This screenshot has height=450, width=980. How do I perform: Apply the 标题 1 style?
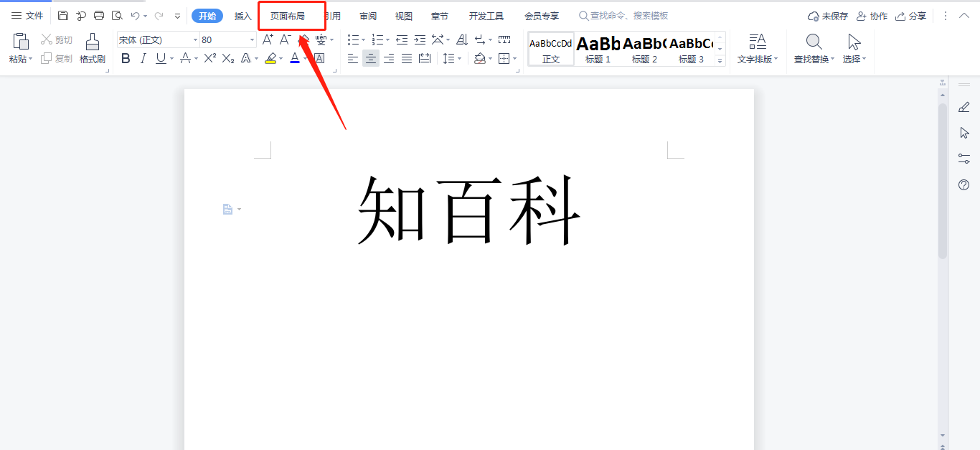[597, 48]
